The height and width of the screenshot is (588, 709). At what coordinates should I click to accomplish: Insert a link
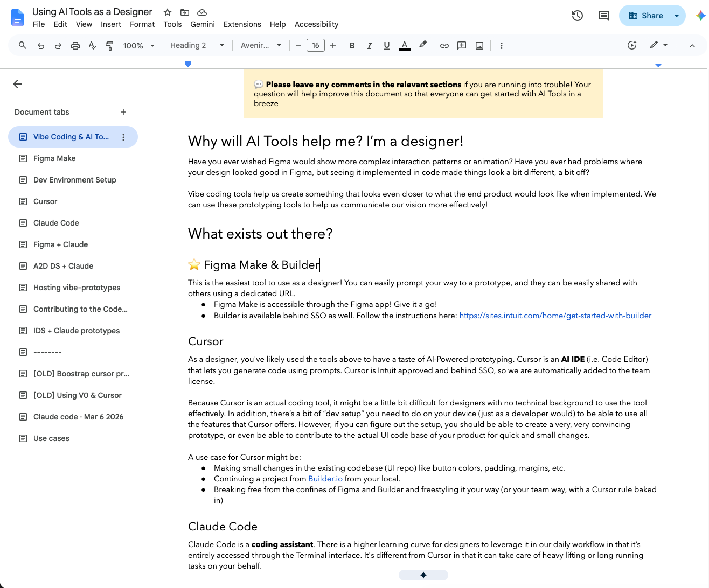(444, 46)
